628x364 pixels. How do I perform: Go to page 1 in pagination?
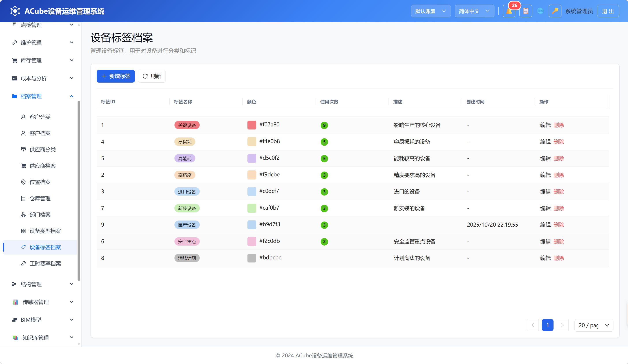click(548, 325)
